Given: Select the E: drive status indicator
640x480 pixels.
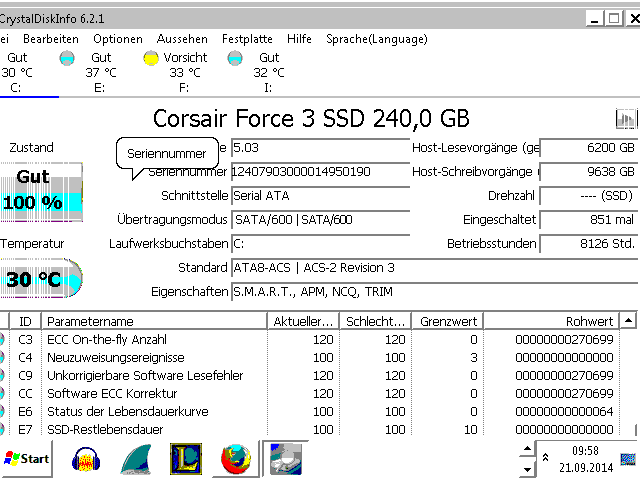Looking at the screenshot, I should coord(67,58).
